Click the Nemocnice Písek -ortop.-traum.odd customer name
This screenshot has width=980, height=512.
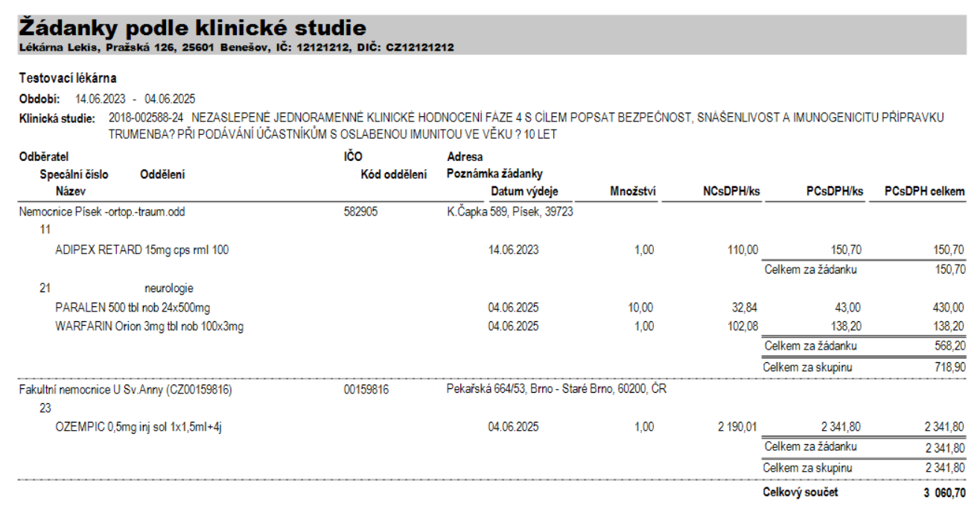pyautogui.click(x=101, y=212)
